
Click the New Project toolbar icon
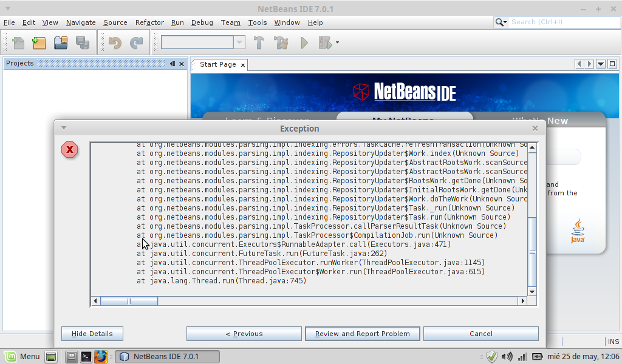click(x=39, y=43)
